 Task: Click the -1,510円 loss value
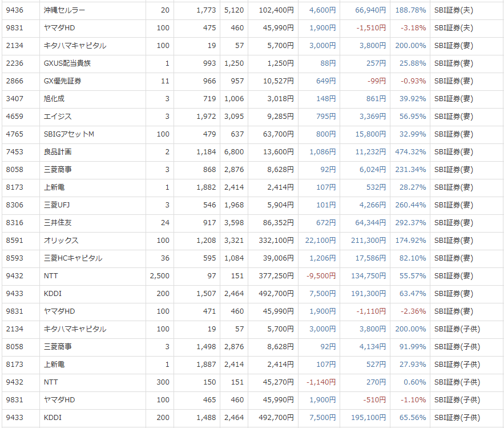point(371,28)
